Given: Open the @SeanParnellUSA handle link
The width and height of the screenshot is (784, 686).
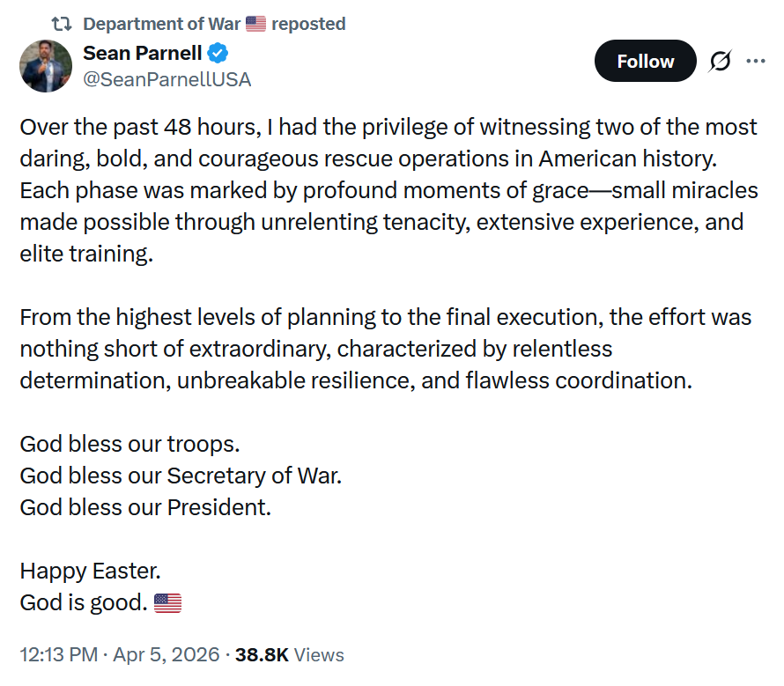Looking at the screenshot, I should coord(166,79).
